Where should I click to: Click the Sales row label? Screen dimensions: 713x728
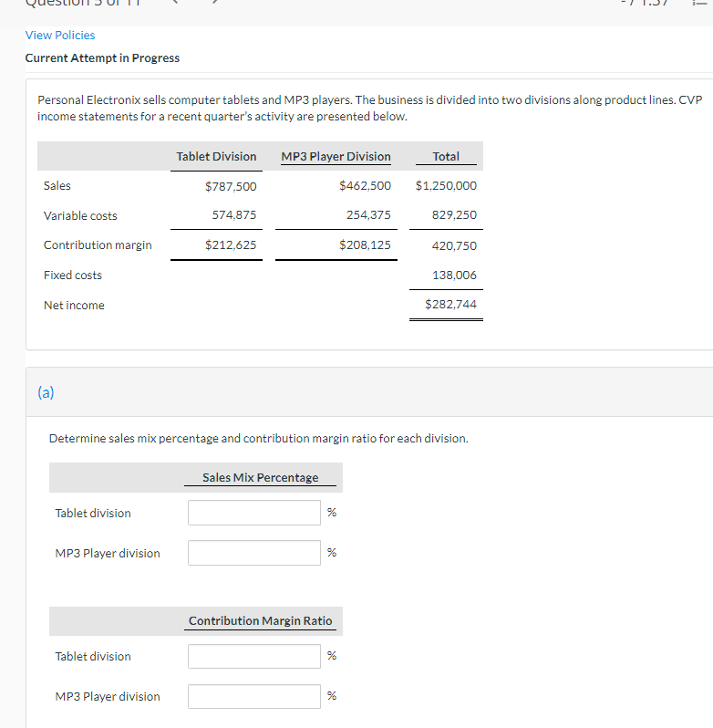click(57, 186)
